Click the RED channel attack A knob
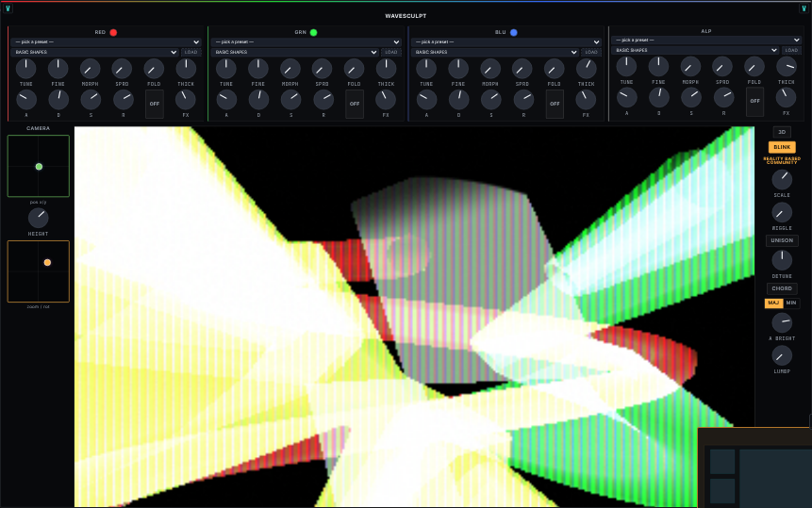 point(25,100)
